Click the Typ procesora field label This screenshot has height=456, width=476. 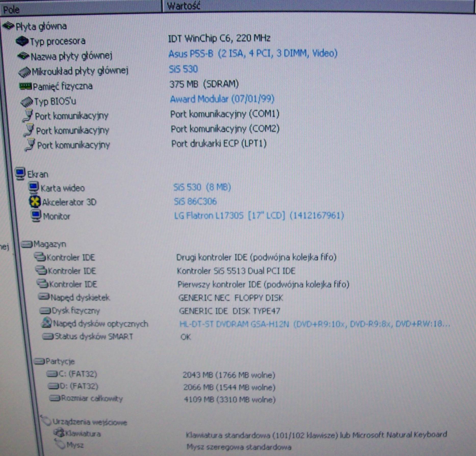58,41
